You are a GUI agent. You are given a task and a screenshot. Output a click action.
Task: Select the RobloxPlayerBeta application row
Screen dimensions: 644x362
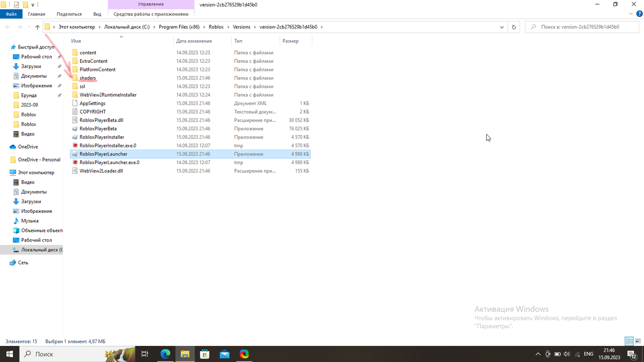190,129
